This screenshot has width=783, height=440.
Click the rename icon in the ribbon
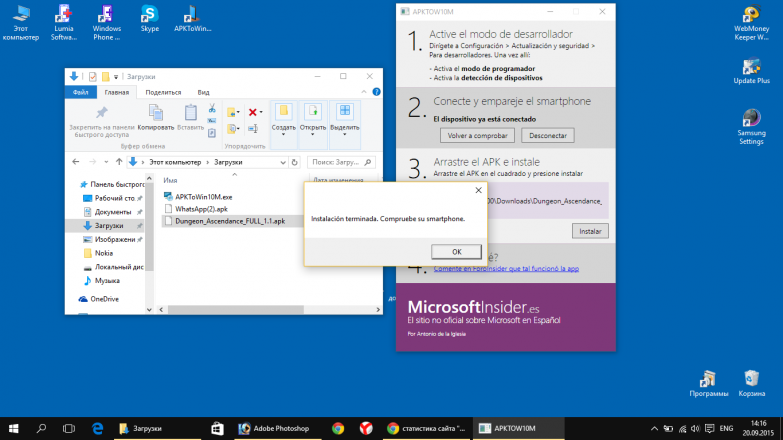pyautogui.click(x=253, y=128)
